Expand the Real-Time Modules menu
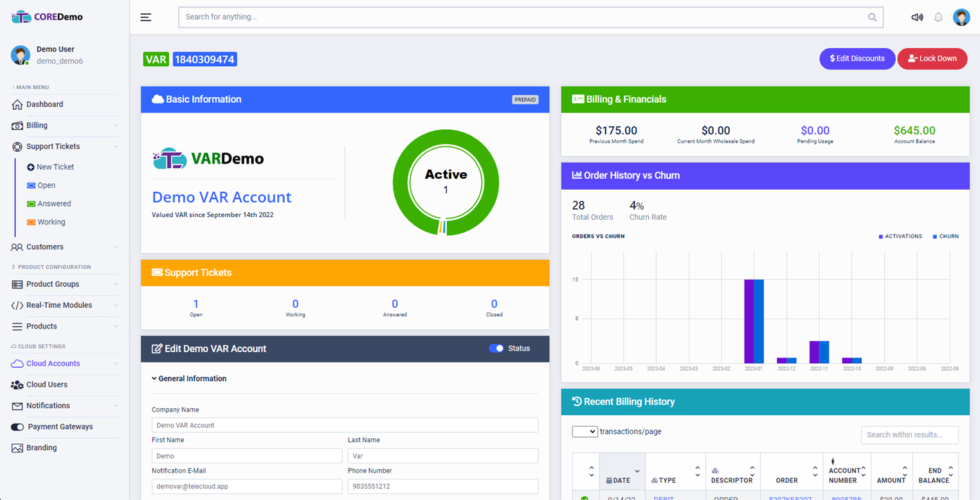Image resolution: width=980 pixels, height=500 pixels. coord(116,305)
